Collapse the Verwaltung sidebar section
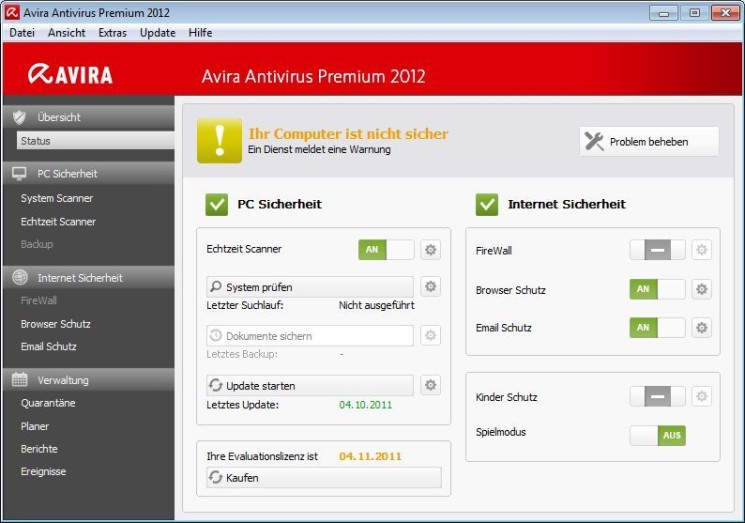 click(88, 380)
